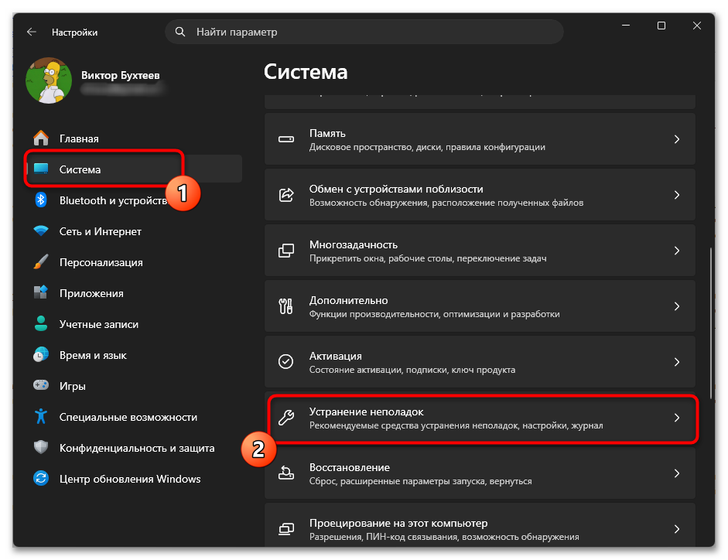The height and width of the screenshot is (560, 728).
Task: Click the Wi-Fi icon for Сеть и Интернет
Action: pyautogui.click(x=41, y=230)
